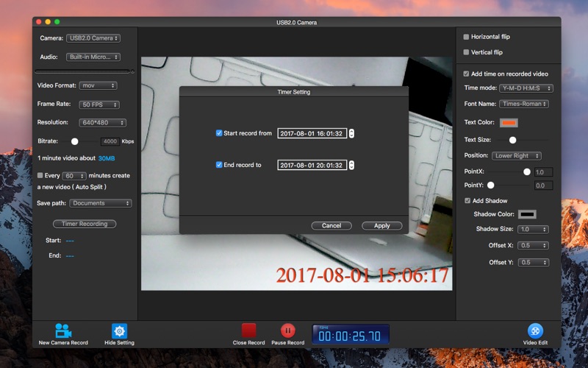Click the USB2.0 Camera window title
This screenshot has height=368, width=588.
(x=297, y=23)
